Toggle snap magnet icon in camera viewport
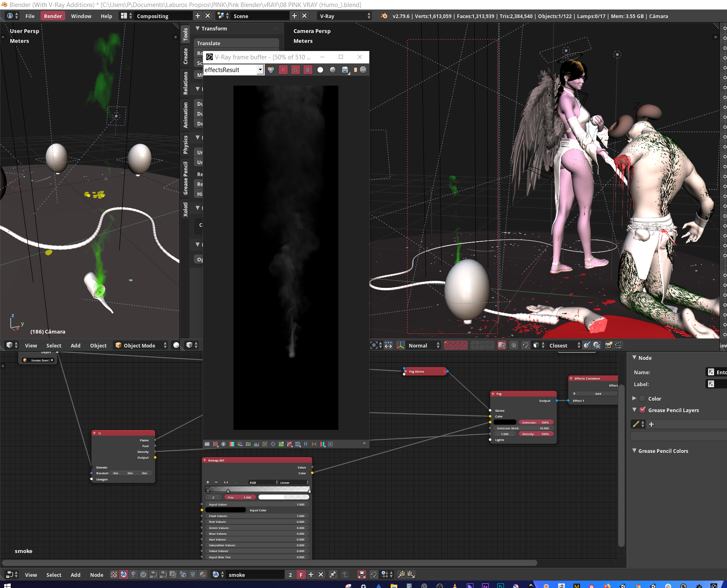Screen dimensions: 727x588 pos(525,345)
